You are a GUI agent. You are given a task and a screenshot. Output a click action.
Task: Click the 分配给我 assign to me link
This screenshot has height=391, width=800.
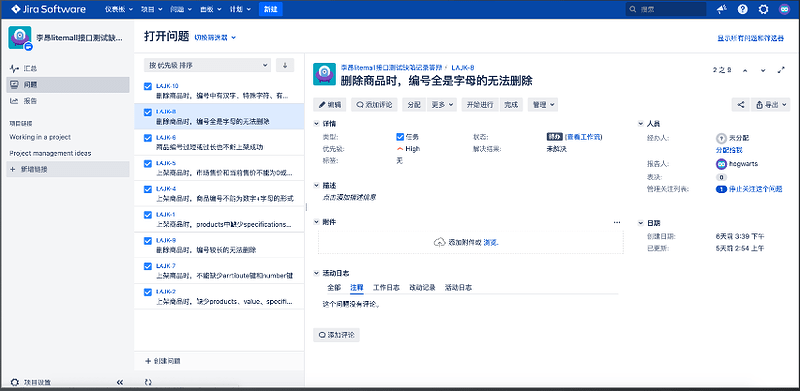pyautogui.click(x=729, y=150)
